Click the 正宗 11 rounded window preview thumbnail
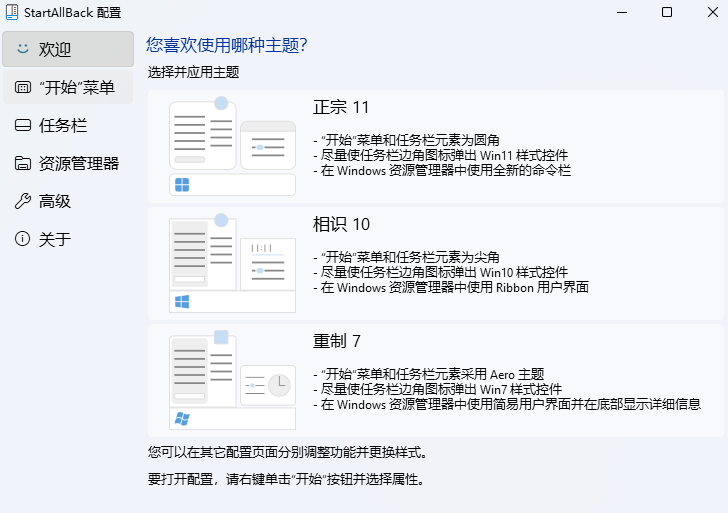 pos(203,135)
